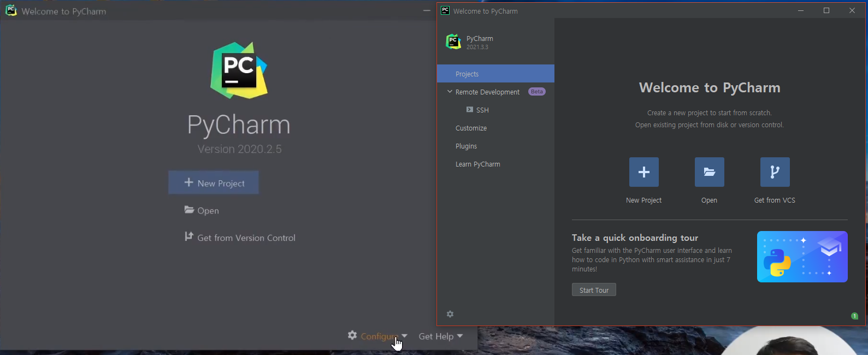Viewport: 868px width, 355px height.
Task: Click Welcome to PyCharm heading in right window
Action: (x=710, y=87)
